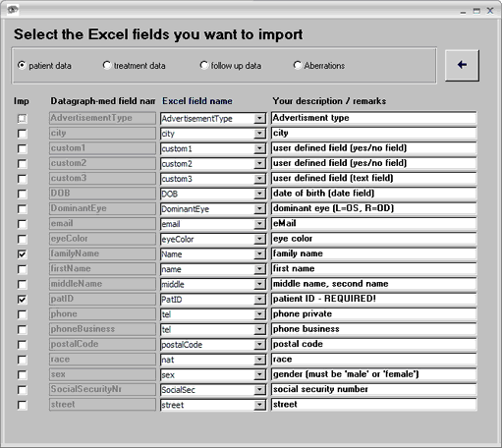Click the grayed familyName field name box
The width and height of the screenshot is (502, 448).
pos(102,253)
